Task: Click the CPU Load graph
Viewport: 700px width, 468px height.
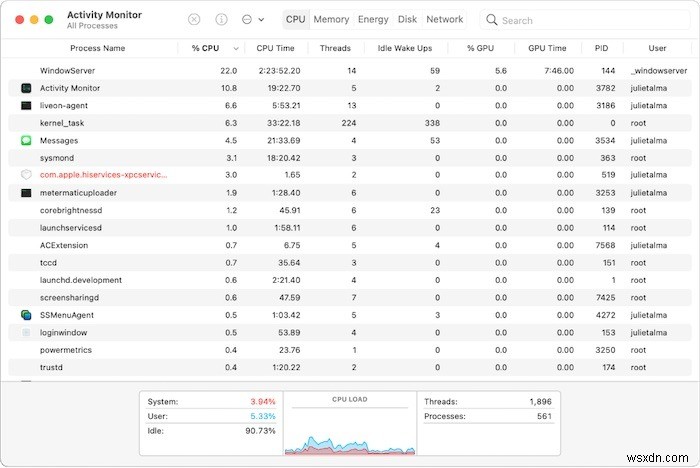Action: tap(349, 428)
